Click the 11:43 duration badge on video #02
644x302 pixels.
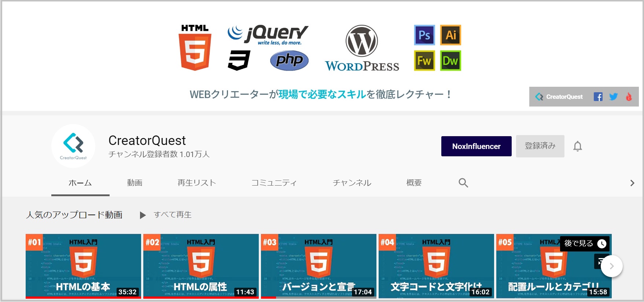pyautogui.click(x=245, y=292)
